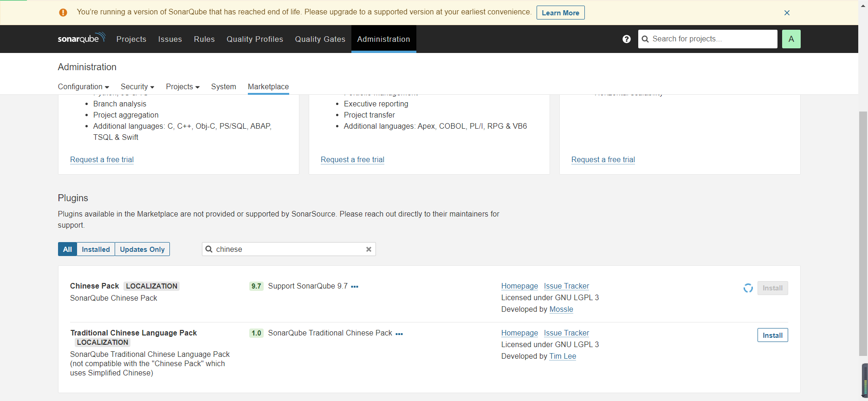Image resolution: width=868 pixels, height=401 pixels.
Task: Click the 9.7 version badge
Action: pos(256,286)
